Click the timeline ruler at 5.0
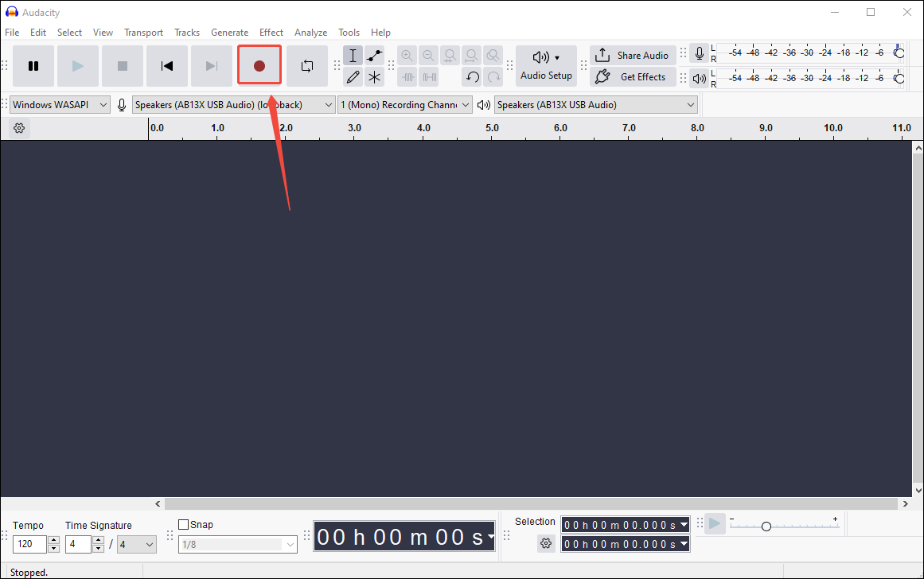The width and height of the screenshot is (924, 579). point(492,128)
